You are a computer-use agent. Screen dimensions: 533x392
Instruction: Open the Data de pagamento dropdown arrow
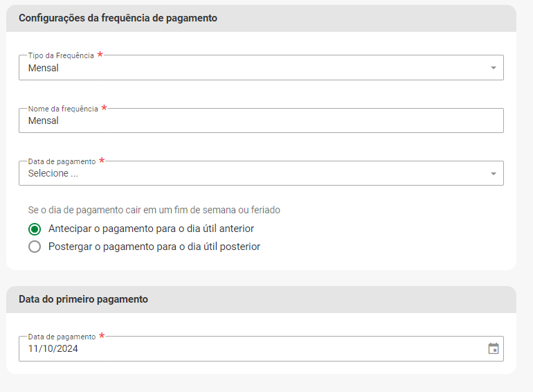pyautogui.click(x=494, y=174)
